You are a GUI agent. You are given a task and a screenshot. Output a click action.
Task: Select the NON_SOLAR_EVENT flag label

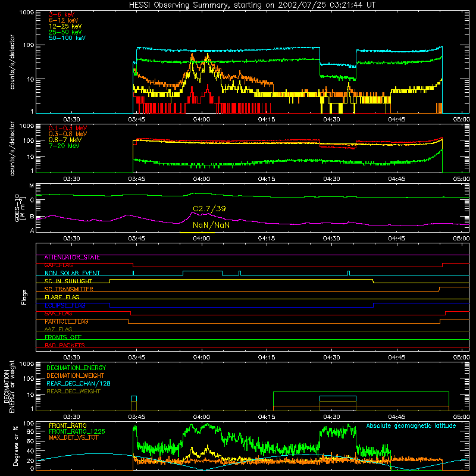click(x=72, y=273)
